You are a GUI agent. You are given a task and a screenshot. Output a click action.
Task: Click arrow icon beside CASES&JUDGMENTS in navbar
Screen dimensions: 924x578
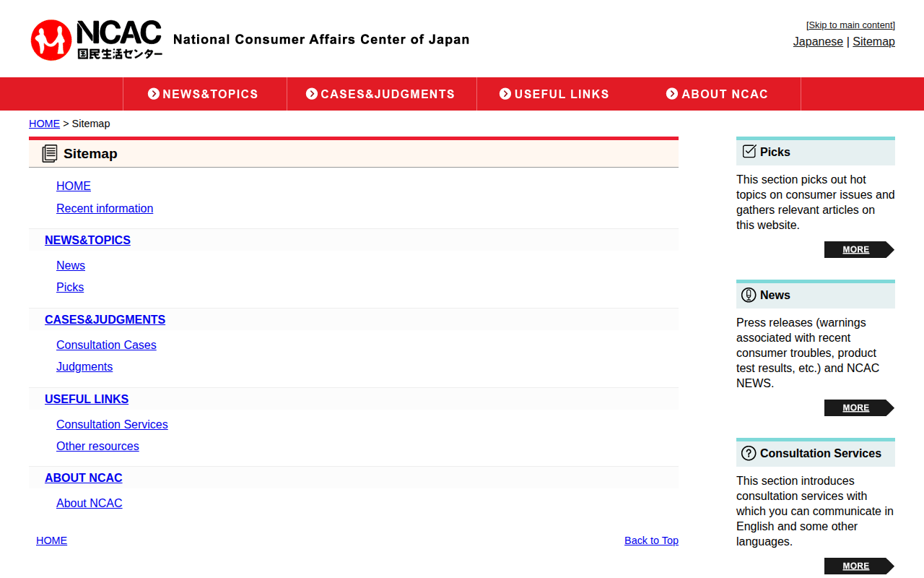coord(312,94)
